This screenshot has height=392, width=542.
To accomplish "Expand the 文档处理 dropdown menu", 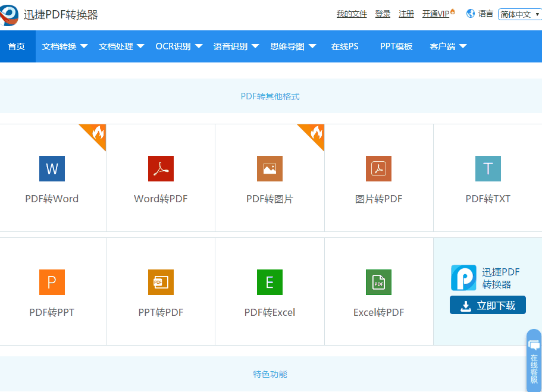I will tap(121, 46).
